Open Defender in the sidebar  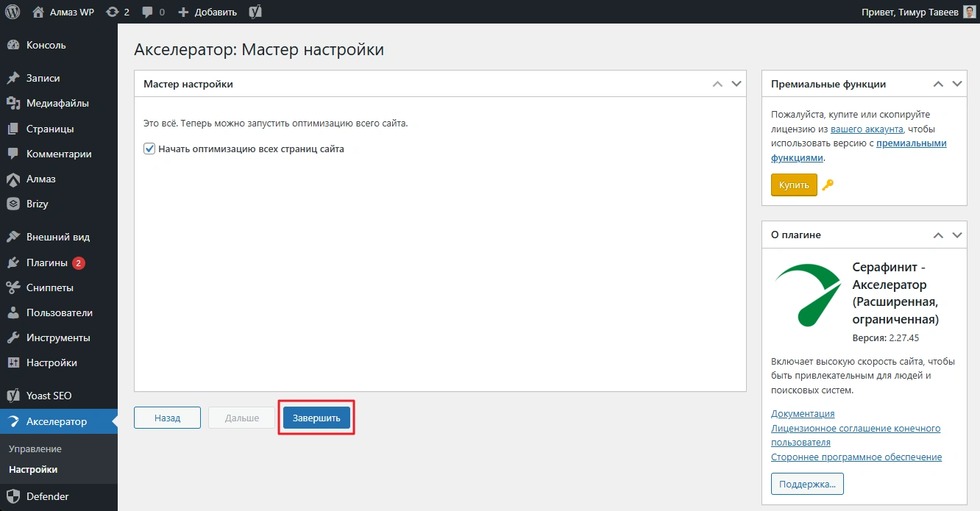(47, 496)
